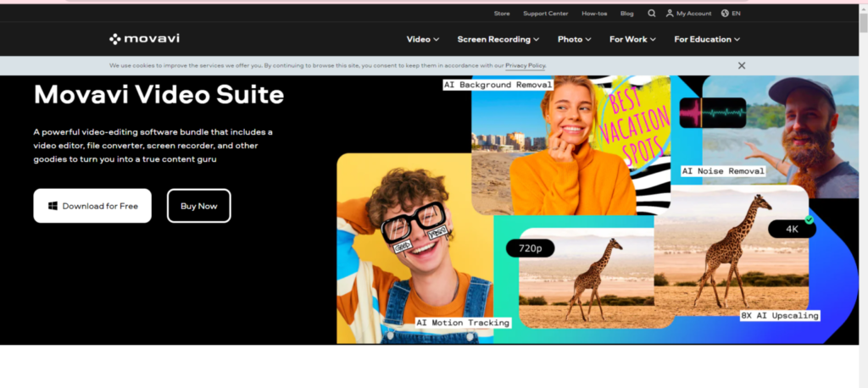Expand the Screen Recording dropdown
The width and height of the screenshot is (868, 388).
498,39
